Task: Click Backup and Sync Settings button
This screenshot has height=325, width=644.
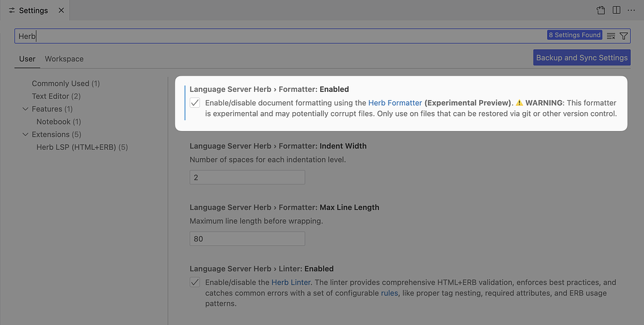Action: click(582, 57)
